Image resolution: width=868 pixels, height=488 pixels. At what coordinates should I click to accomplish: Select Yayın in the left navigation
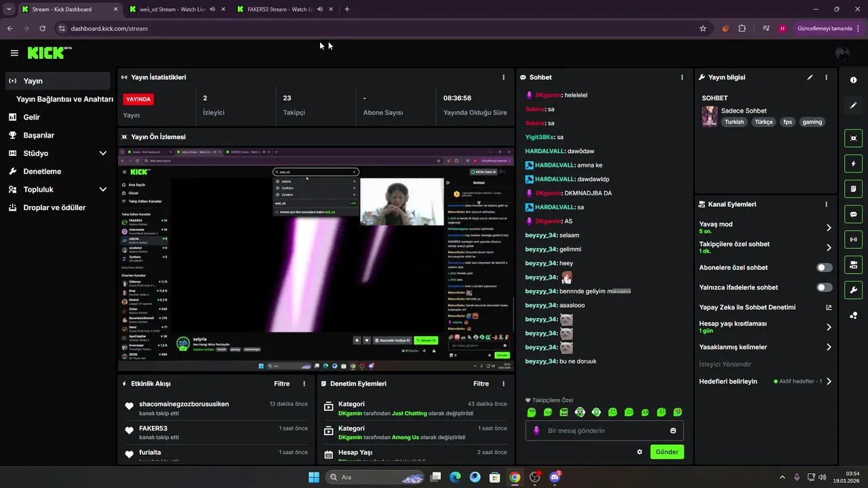point(58,81)
